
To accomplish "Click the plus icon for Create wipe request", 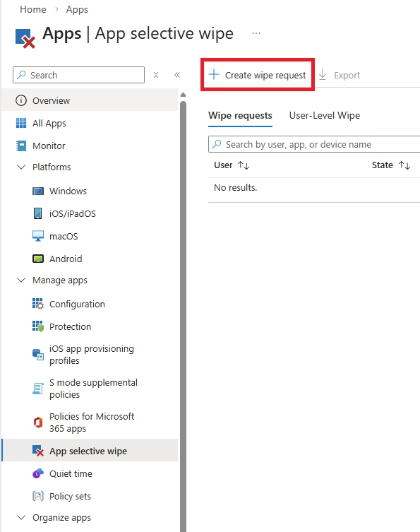I will 214,74.
